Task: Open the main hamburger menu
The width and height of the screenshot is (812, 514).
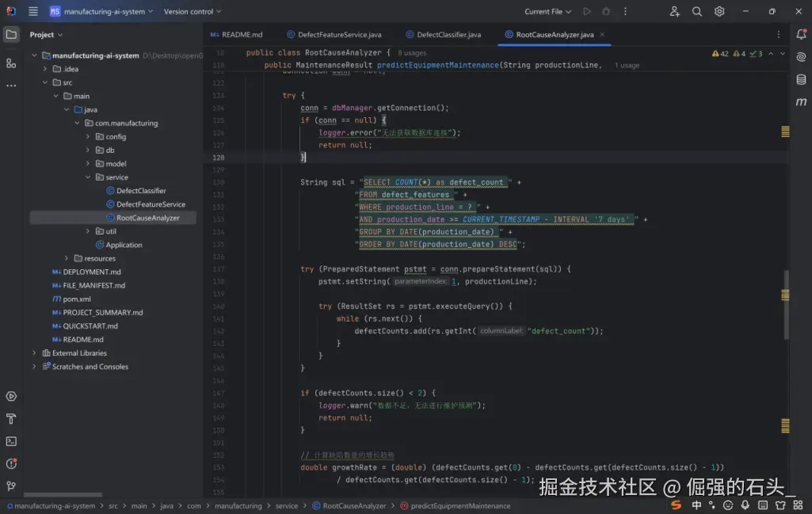Action: pyautogui.click(x=33, y=12)
